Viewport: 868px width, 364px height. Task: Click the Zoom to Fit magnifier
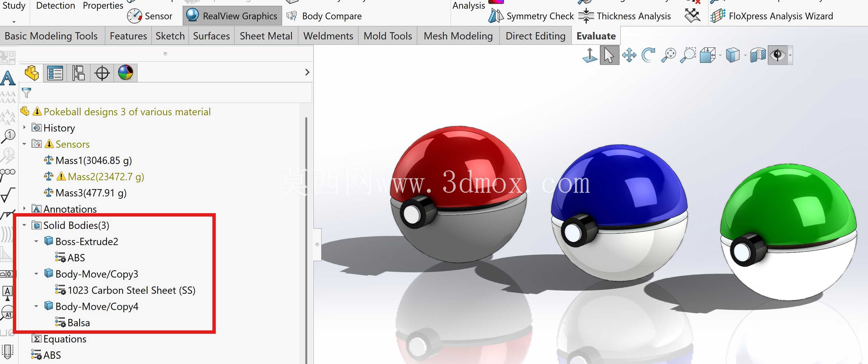668,55
